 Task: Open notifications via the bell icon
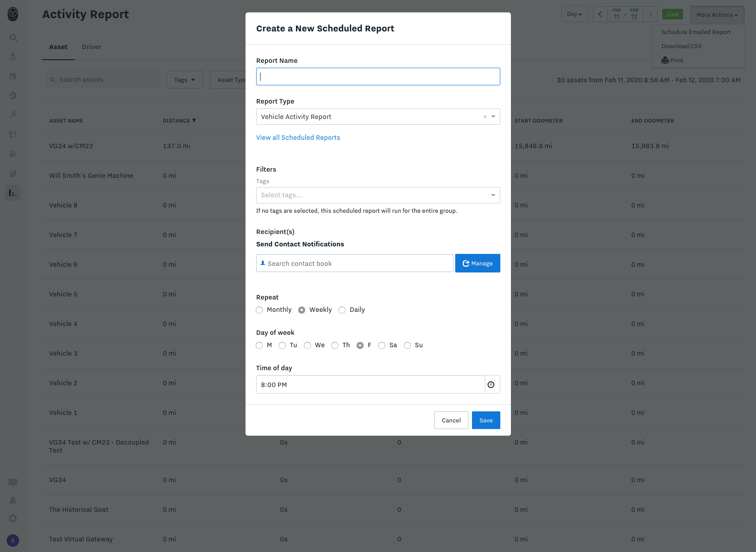13,500
